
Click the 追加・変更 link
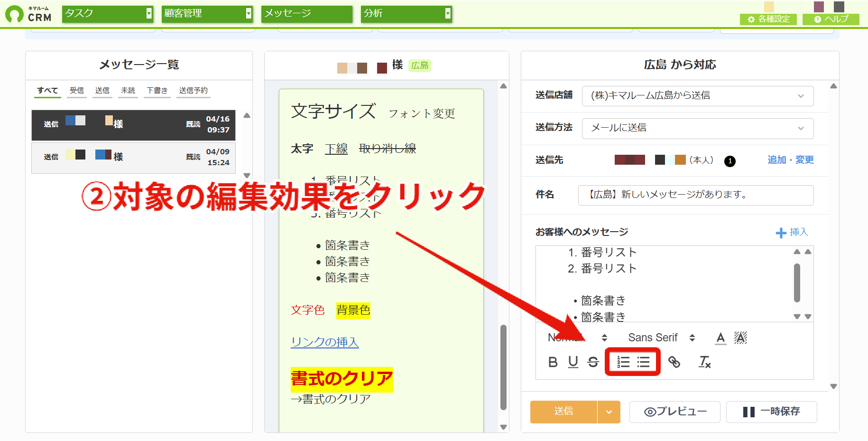pos(791,160)
